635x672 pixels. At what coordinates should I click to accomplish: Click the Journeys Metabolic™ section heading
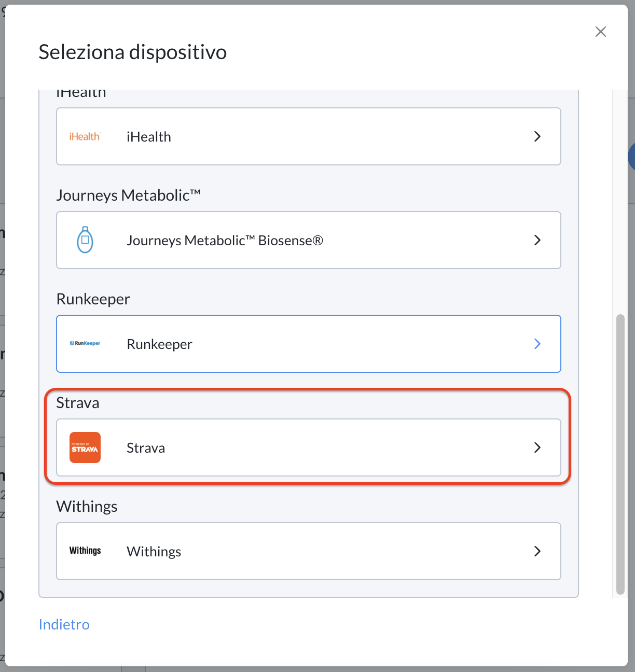pos(128,195)
